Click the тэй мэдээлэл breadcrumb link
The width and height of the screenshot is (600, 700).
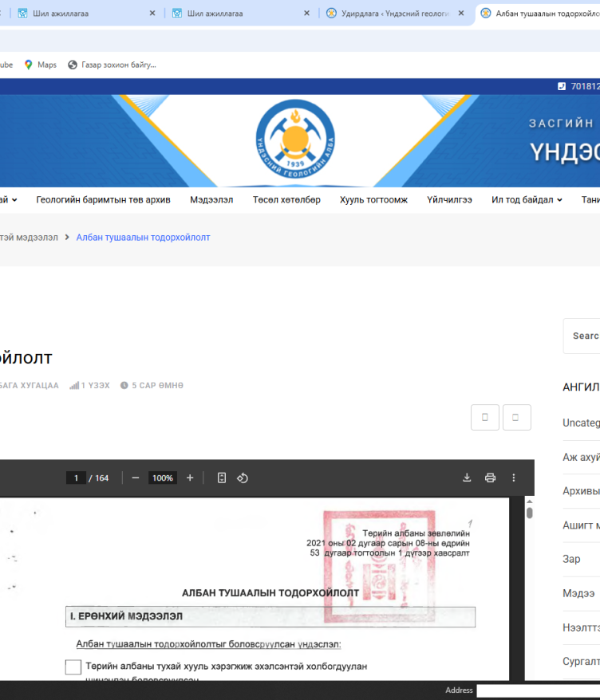[29, 237]
